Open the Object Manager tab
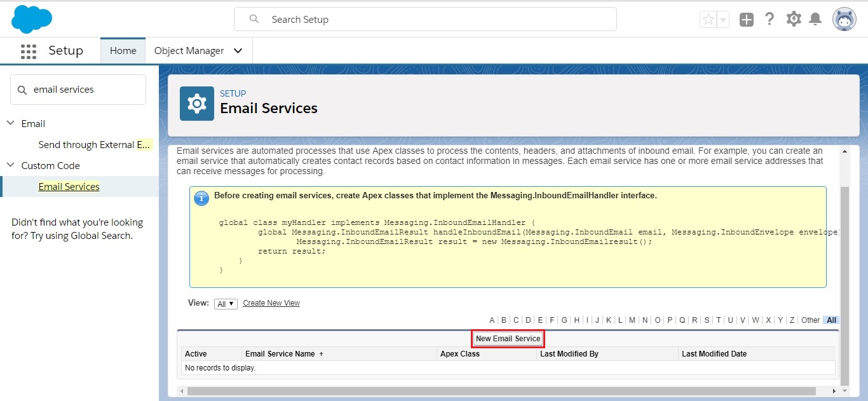Screen dimensions: 868x401 (x=189, y=51)
